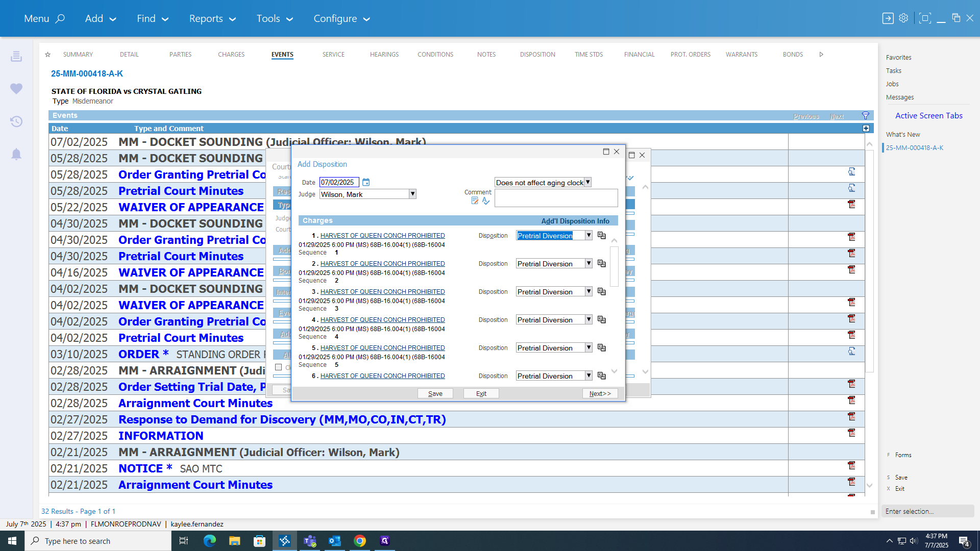
Task: Open Response to Demand for Discovery event
Action: tap(282, 419)
